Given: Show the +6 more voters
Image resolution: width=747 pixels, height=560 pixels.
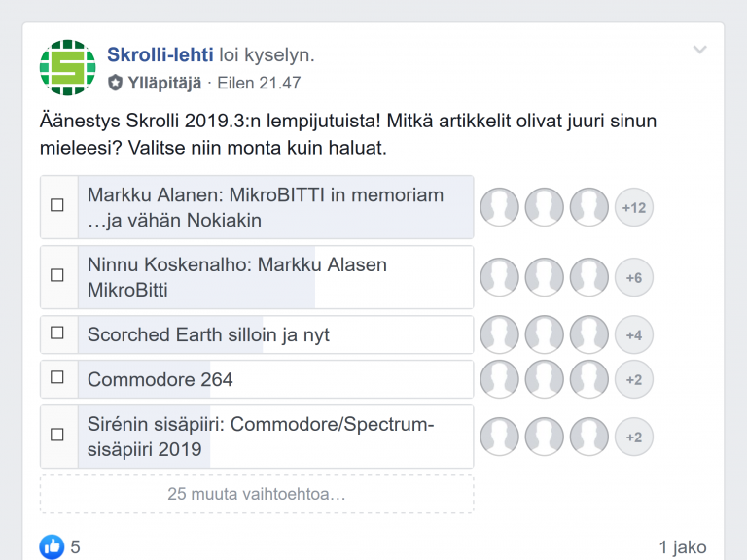Looking at the screenshot, I should pos(634,277).
